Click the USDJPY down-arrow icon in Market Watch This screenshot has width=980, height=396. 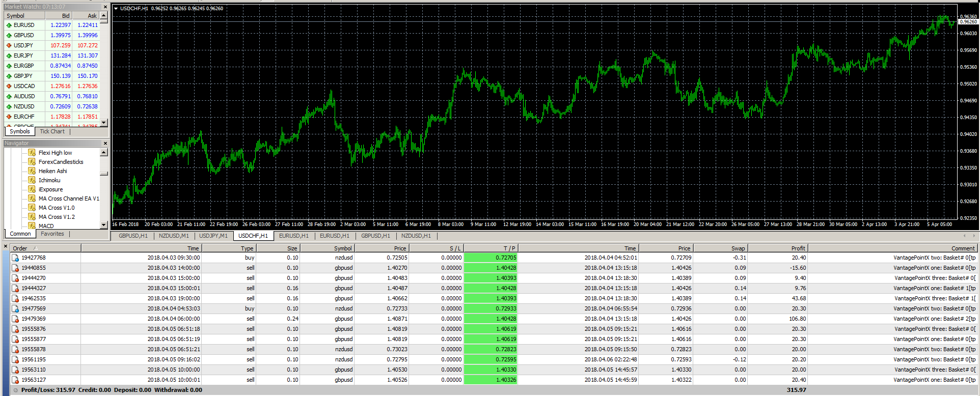9,45
